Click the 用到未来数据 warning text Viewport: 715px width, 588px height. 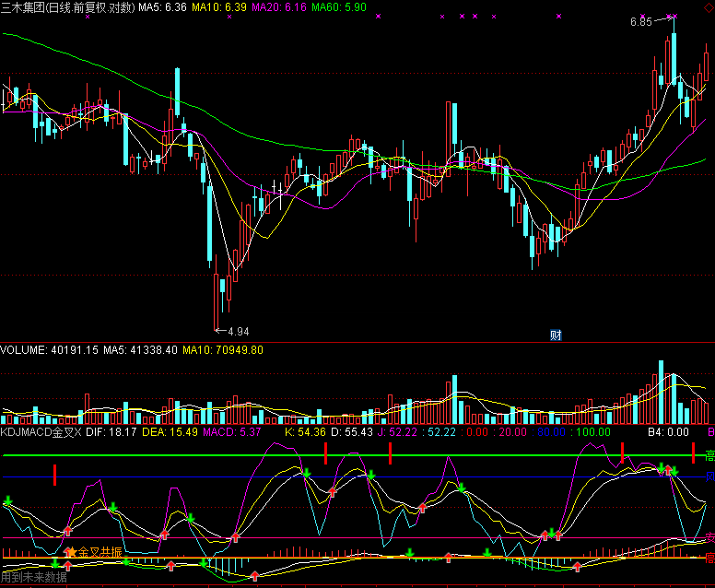pos(34,578)
